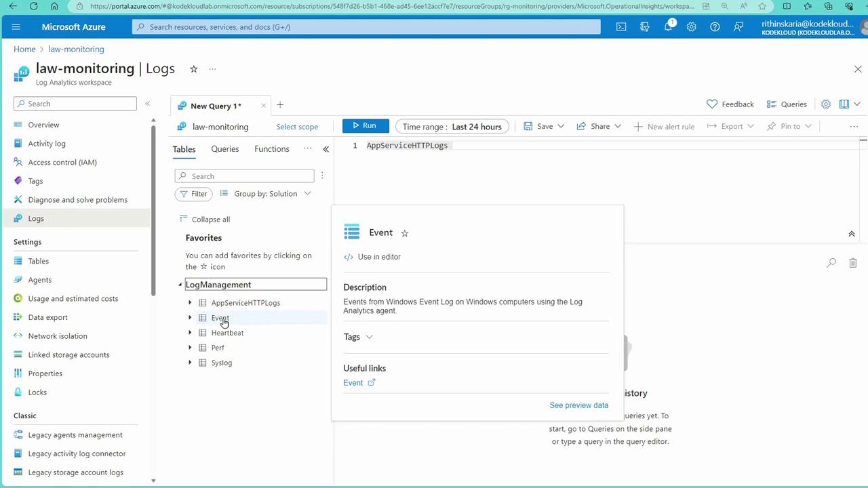868x488 pixels.
Task: Add the Event table to favorites
Action: pyautogui.click(x=405, y=233)
